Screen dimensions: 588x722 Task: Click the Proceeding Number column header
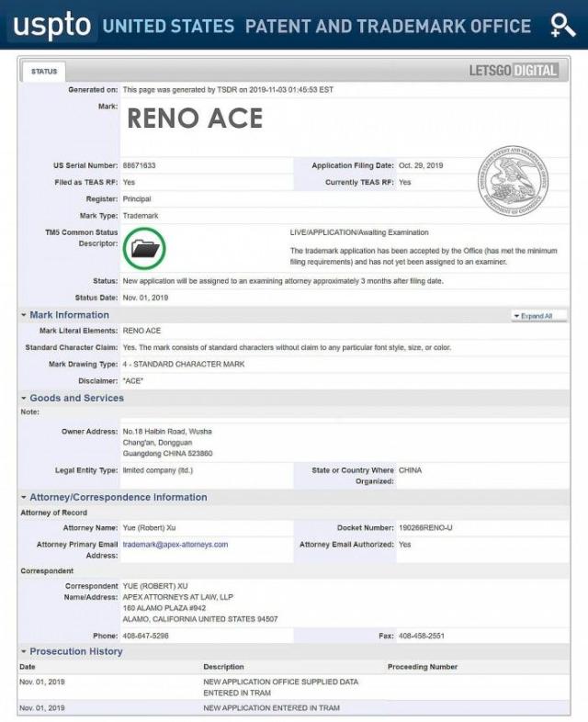pyautogui.click(x=422, y=666)
